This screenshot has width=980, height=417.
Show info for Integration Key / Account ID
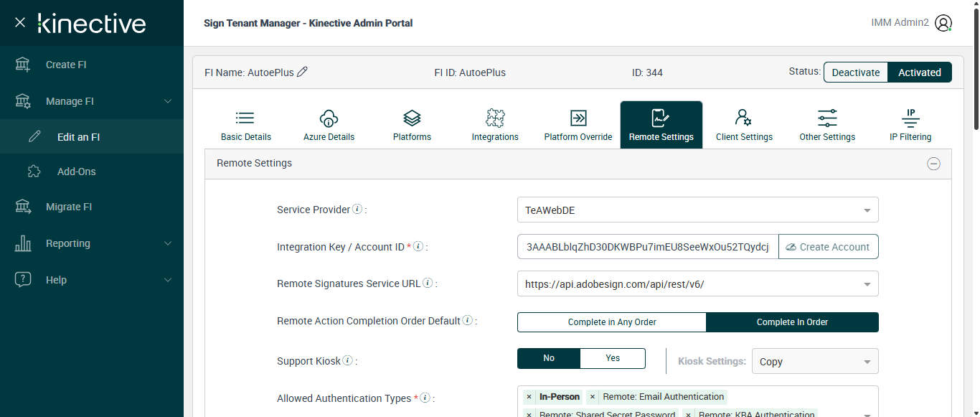point(418,246)
